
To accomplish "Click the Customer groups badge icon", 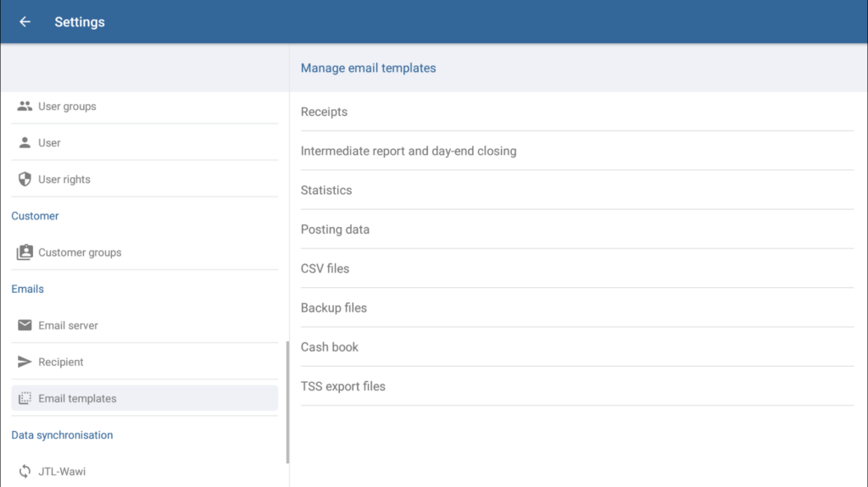I will [x=25, y=252].
